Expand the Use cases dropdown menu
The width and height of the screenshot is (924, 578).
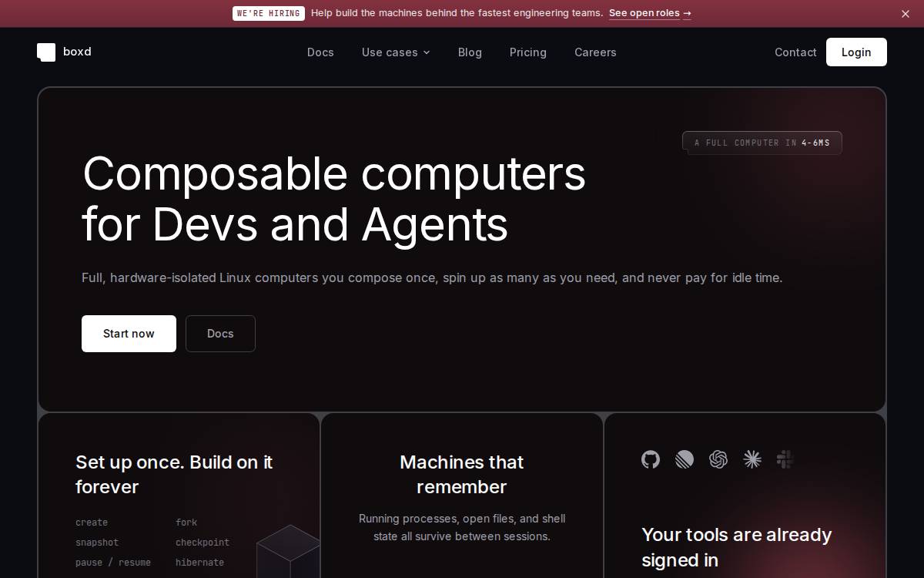pyautogui.click(x=396, y=52)
